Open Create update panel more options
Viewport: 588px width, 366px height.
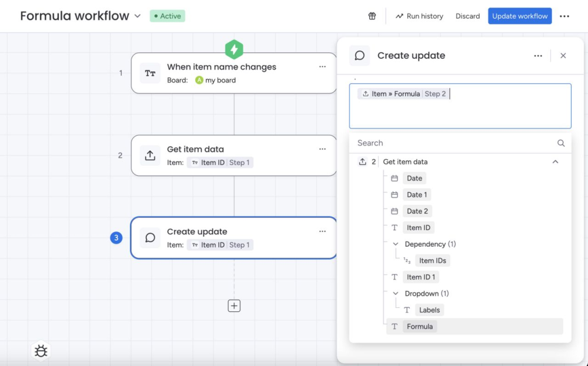coord(538,56)
